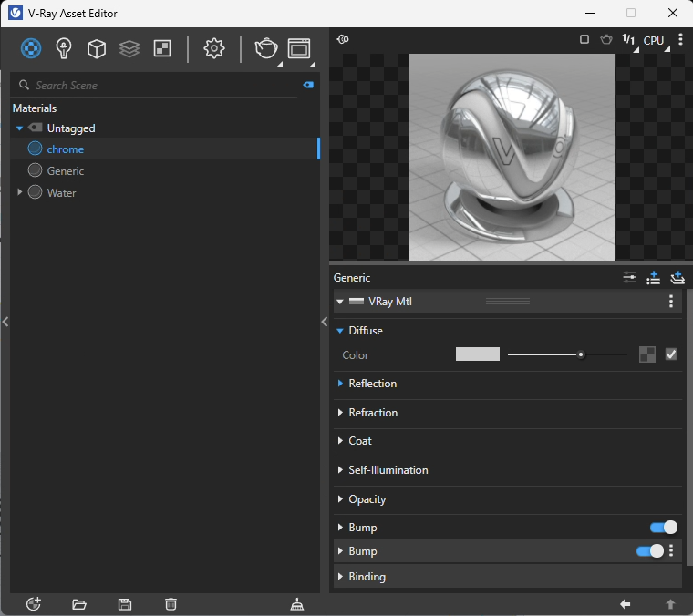This screenshot has height=616, width=693.
Task: Click the Generic name in properties panel
Action: pyautogui.click(x=352, y=277)
